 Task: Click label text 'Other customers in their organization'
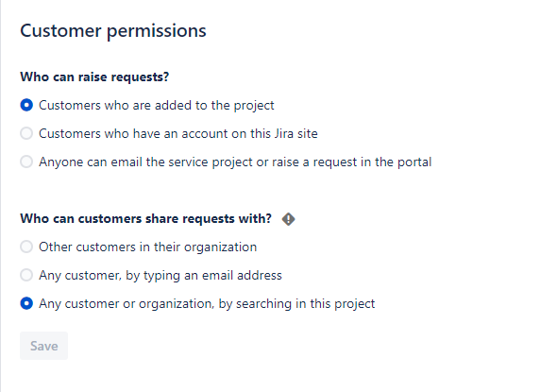click(x=147, y=247)
